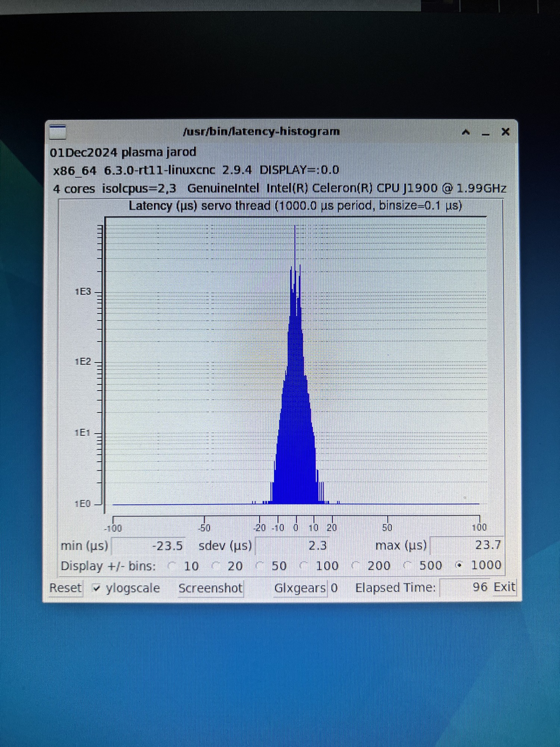The width and height of the screenshot is (560, 747).
Task: Click the chart title 'Latency (µs) servo thread'
Action: (199, 206)
